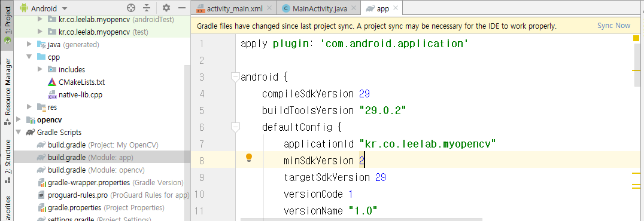Click the minSdkVersion value
The image size is (644, 221).
tap(362, 161)
